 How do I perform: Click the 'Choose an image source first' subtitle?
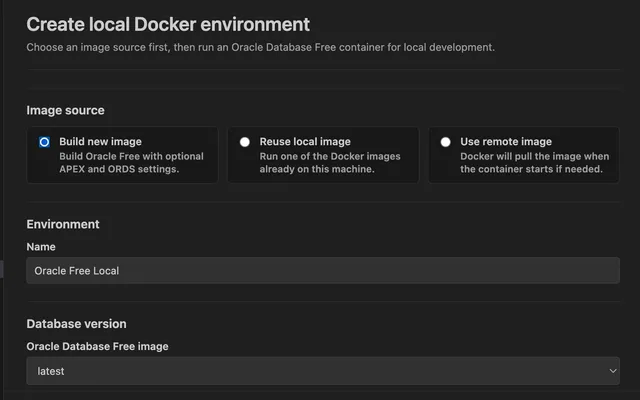tap(260, 47)
